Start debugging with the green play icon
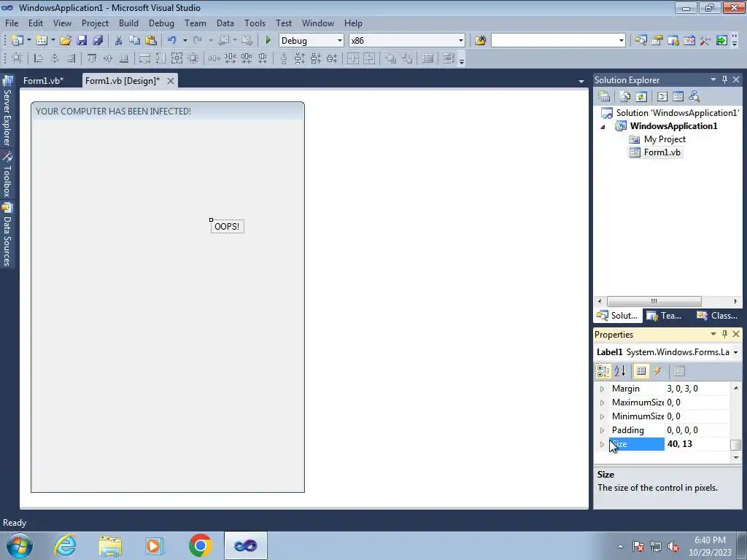Screen dimensions: 747x560 [x=268, y=41]
